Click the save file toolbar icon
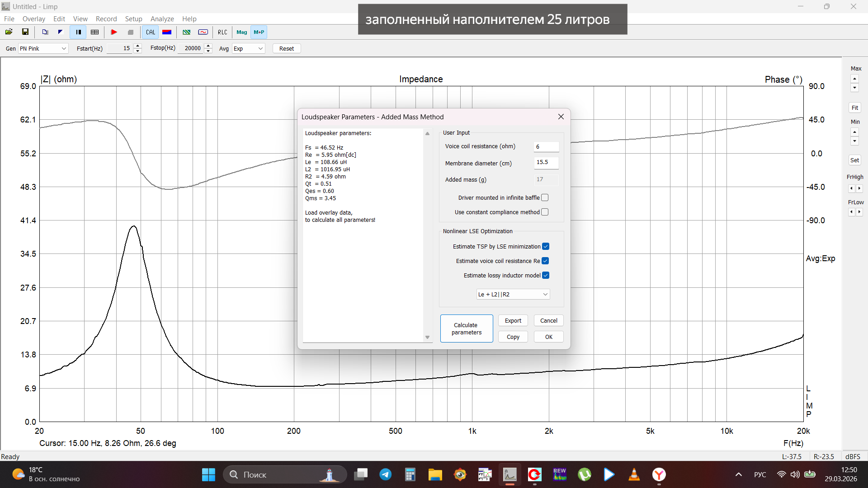 [25, 32]
